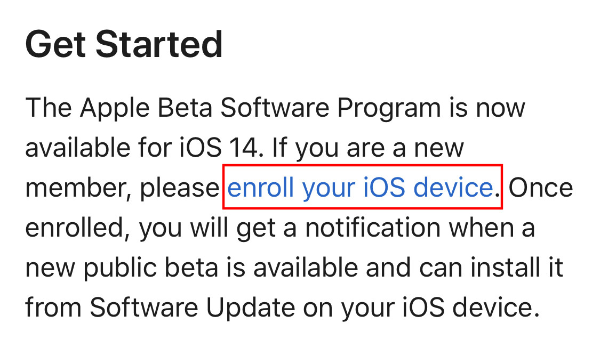The width and height of the screenshot is (600, 364).
Task: Click the word 'available' on the second line
Action: pos(78,148)
